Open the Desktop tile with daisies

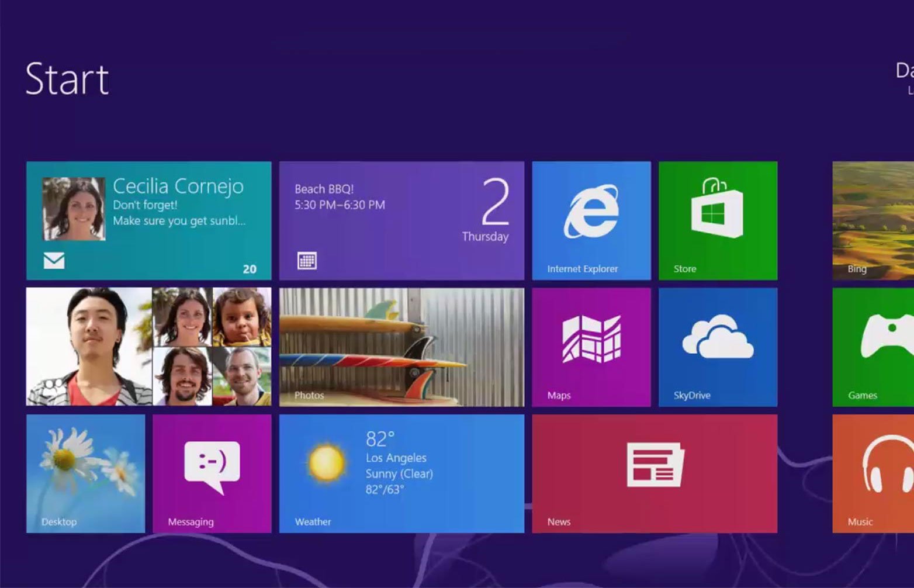pyautogui.click(x=86, y=473)
